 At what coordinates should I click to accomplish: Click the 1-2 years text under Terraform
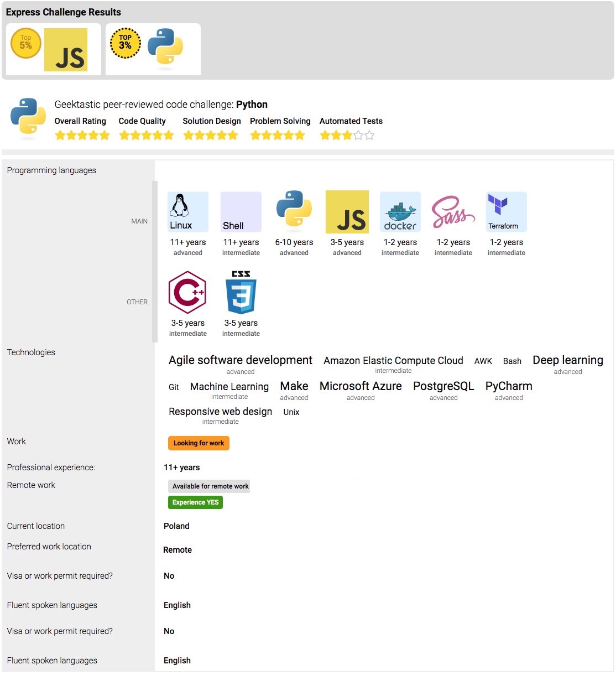pos(507,242)
